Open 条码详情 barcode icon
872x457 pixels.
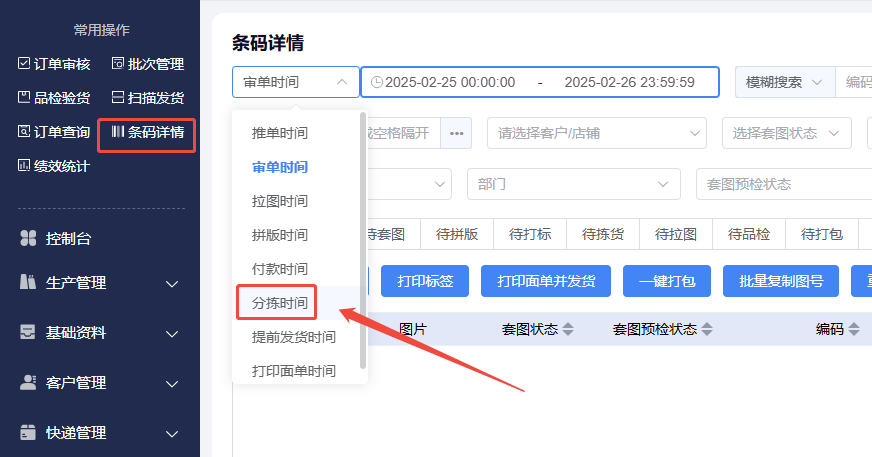click(x=117, y=131)
